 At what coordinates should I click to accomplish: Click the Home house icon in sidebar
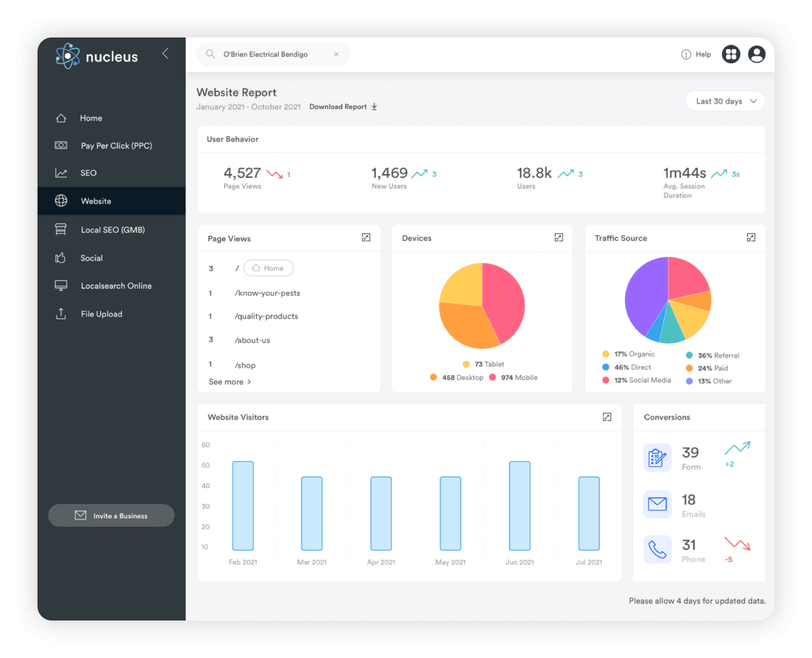61,118
